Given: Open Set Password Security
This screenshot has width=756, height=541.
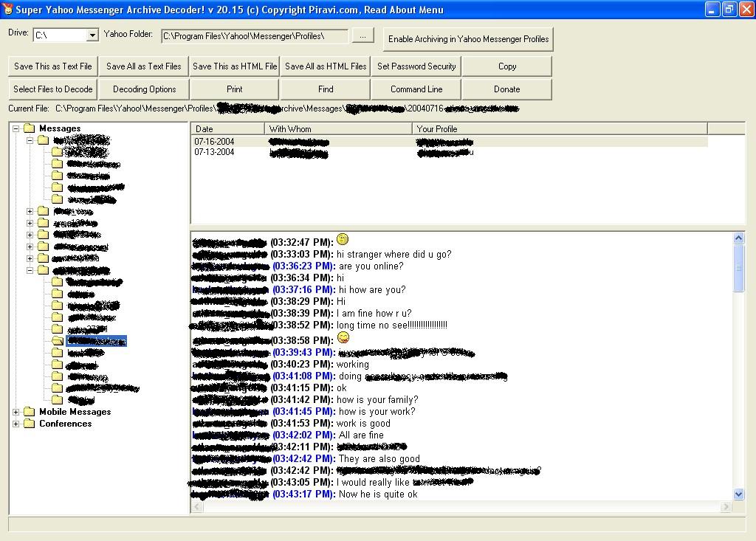Looking at the screenshot, I should click(x=416, y=66).
